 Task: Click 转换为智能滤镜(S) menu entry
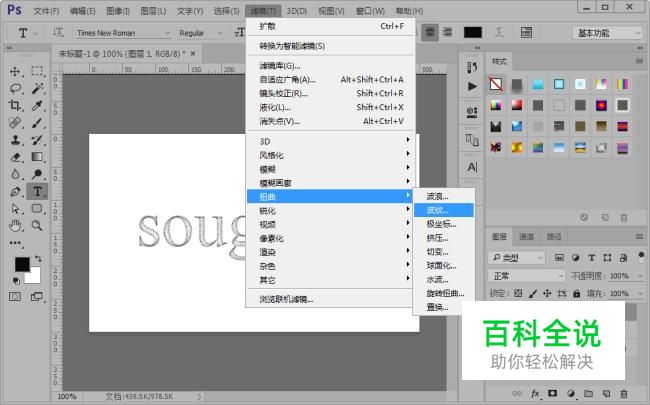coord(330,46)
